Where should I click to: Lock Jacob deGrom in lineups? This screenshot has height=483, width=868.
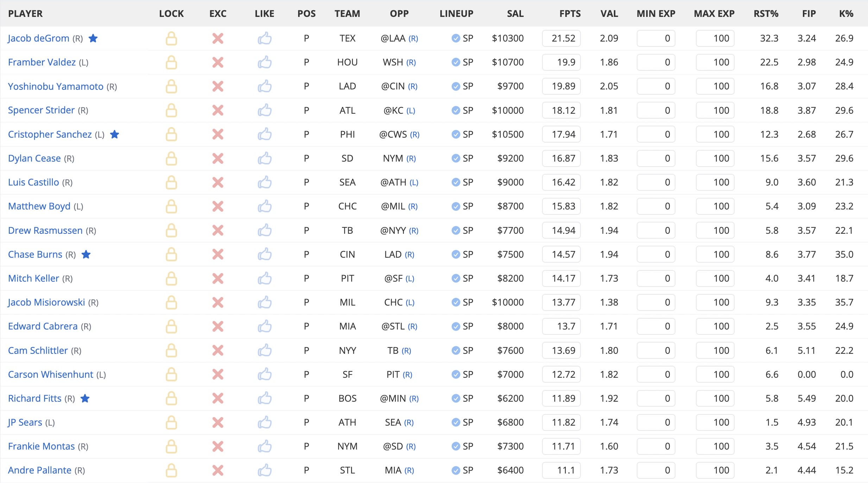pos(171,38)
